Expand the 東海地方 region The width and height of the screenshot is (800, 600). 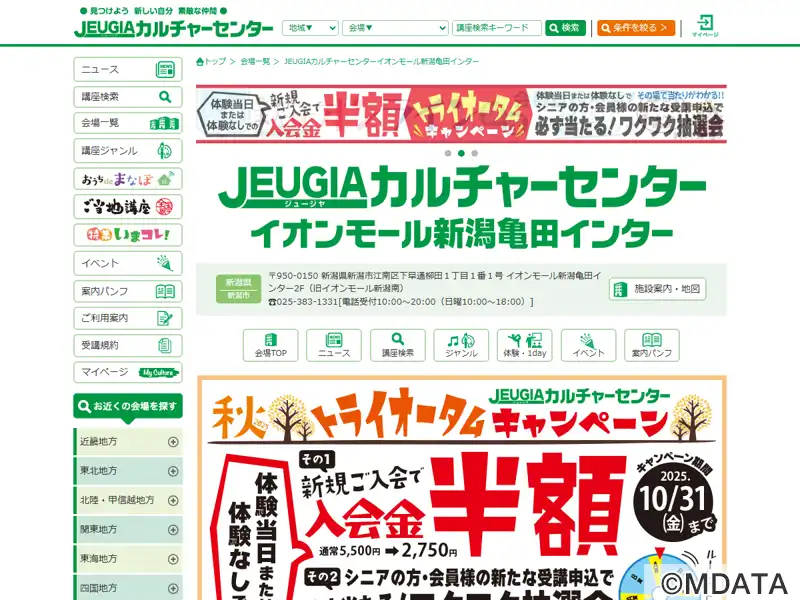(x=128, y=559)
